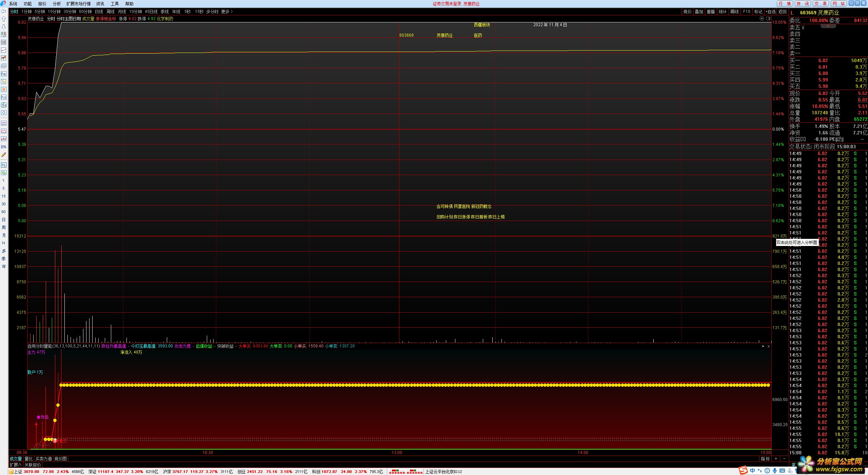The height and width of the screenshot is (475, 868).
Task: Remove an indicator pane with minus button
Action: tap(784, 459)
